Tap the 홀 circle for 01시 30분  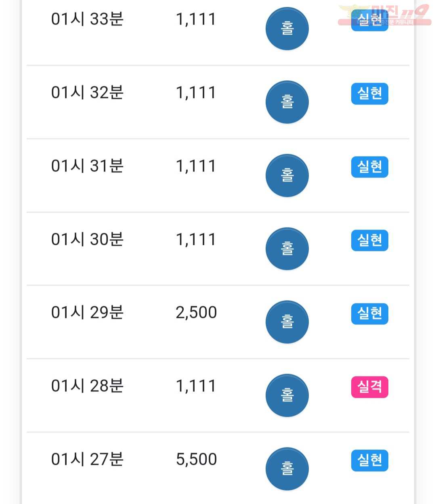(x=287, y=249)
